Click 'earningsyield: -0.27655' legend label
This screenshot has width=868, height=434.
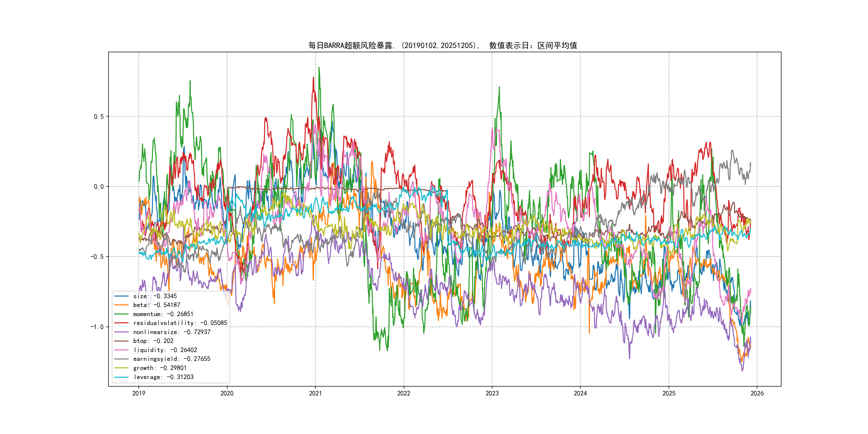tap(172, 359)
